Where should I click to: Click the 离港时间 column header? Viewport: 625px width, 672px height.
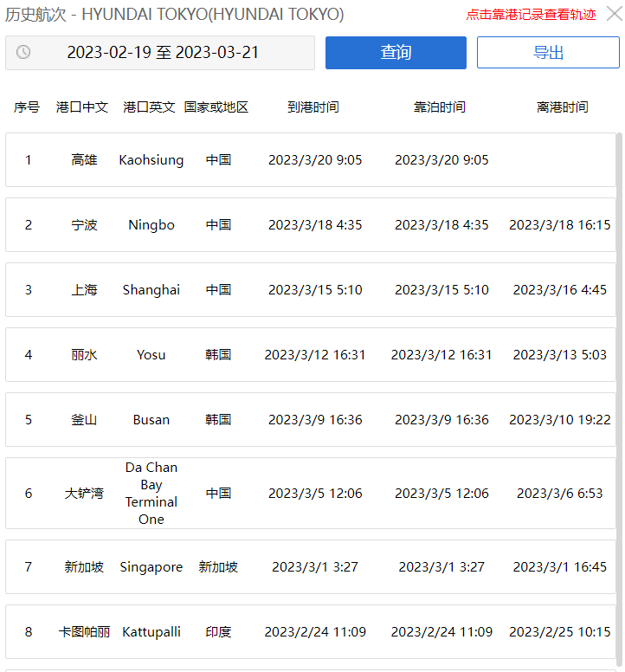(563, 107)
